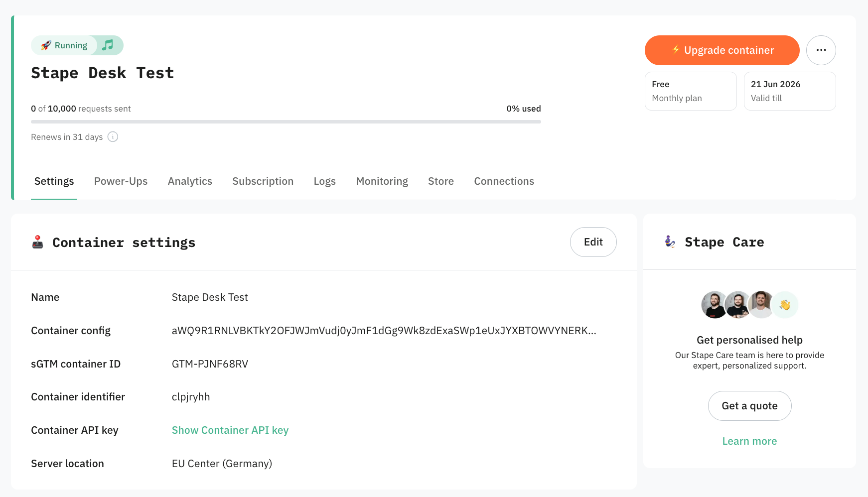Click the joystick icon by Container settings
Screen dimensions: 868x497
coord(38,242)
